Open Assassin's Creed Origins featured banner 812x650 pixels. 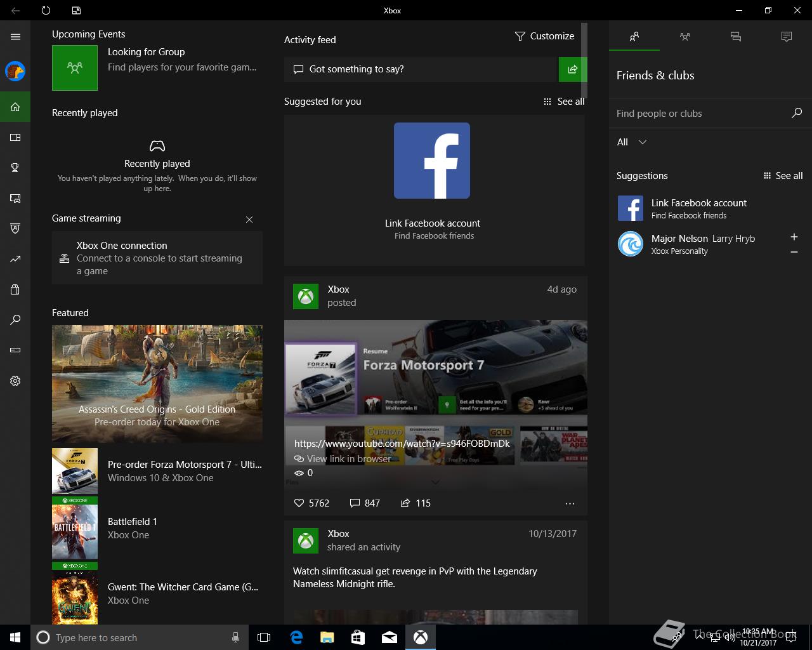(157, 383)
